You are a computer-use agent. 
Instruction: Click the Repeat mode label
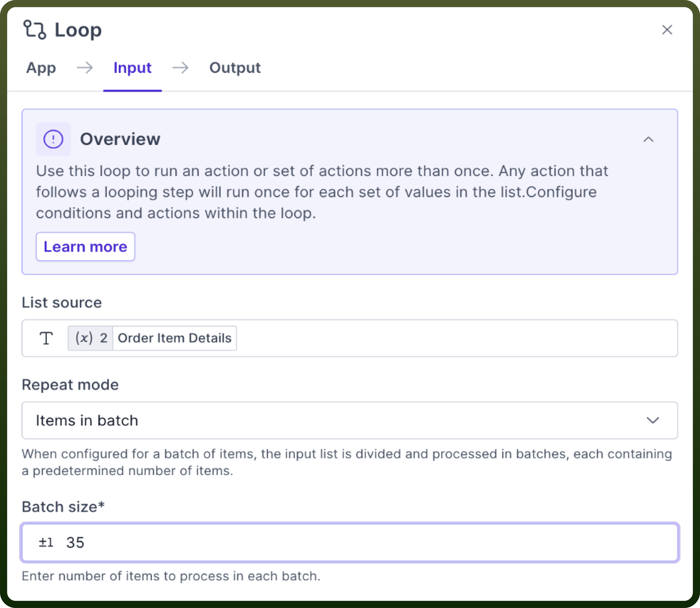pyautogui.click(x=70, y=385)
